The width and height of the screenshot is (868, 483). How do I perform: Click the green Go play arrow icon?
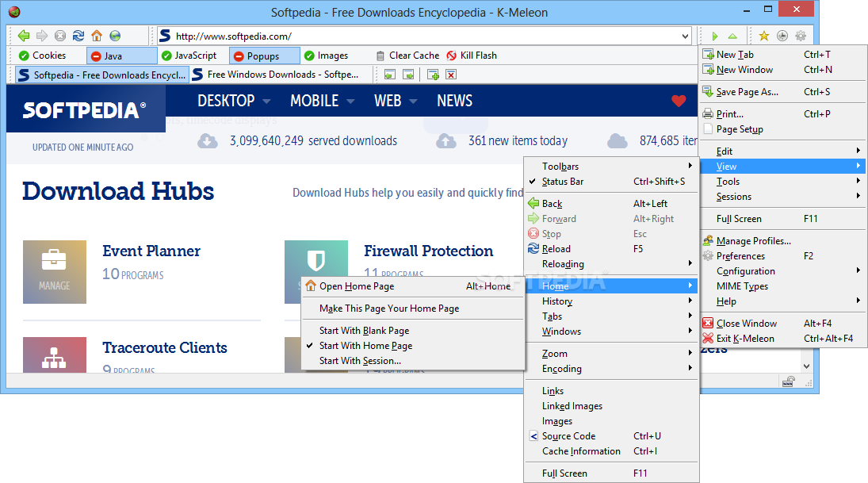click(x=715, y=36)
